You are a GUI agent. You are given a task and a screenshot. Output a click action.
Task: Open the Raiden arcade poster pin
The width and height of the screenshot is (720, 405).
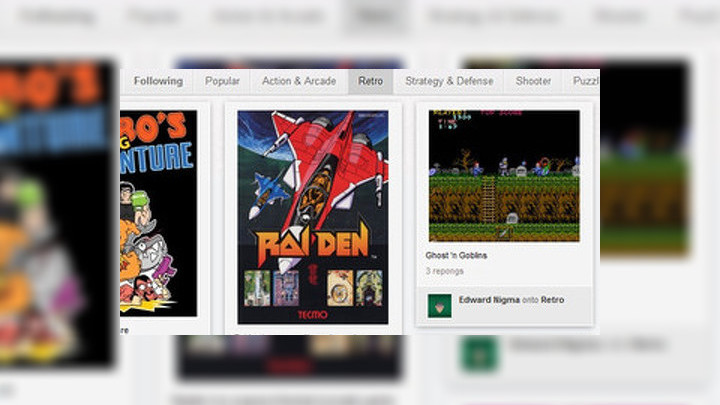point(312,216)
